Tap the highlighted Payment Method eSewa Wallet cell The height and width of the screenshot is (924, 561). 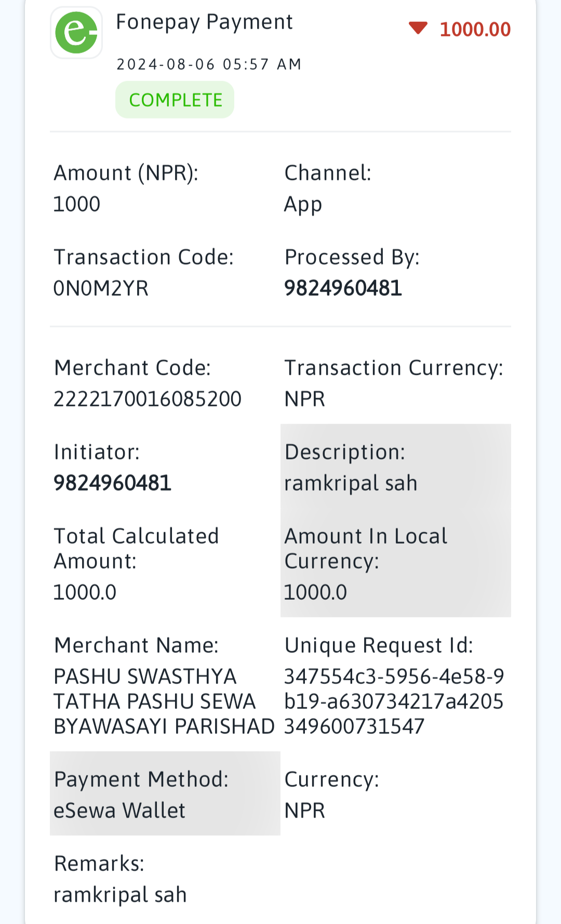(x=165, y=794)
